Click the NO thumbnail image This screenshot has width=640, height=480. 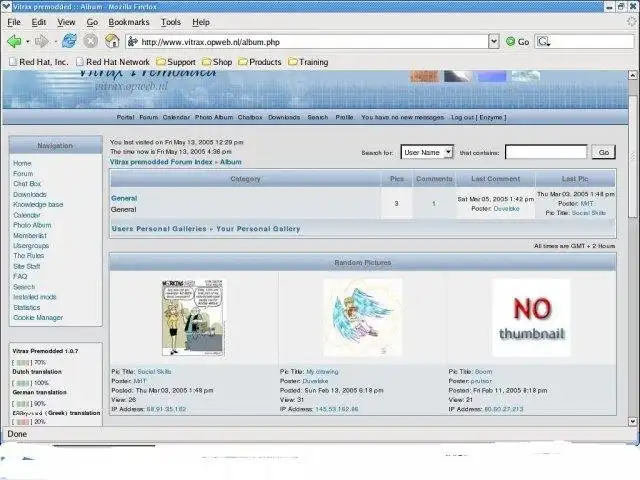pos(531,318)
